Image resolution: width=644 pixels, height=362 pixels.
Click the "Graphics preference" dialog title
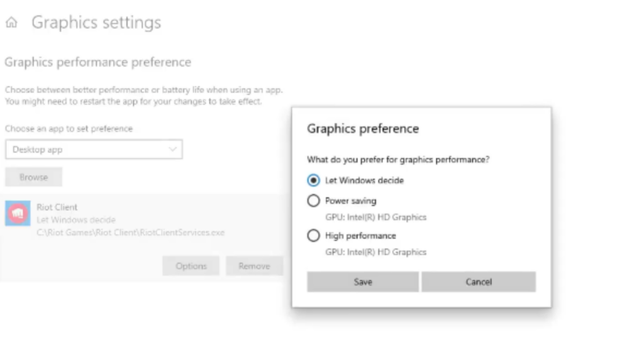point(362,128)
